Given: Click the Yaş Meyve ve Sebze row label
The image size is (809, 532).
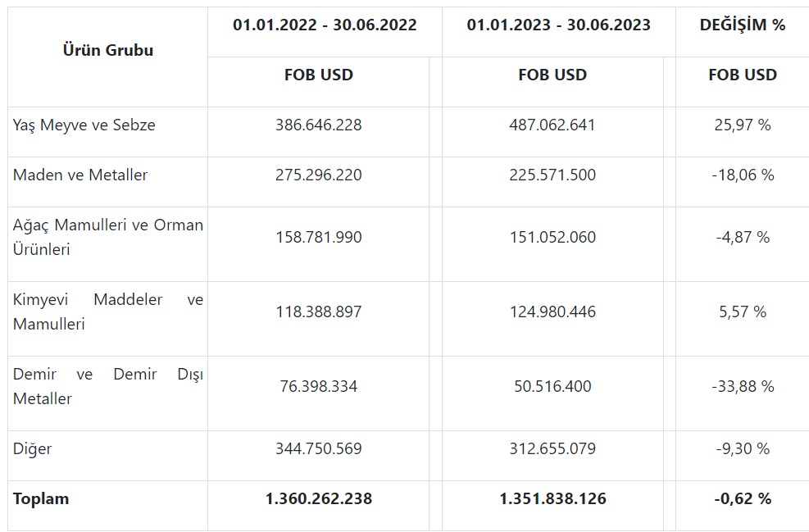Looking at the screenshot, I should 84,125.
